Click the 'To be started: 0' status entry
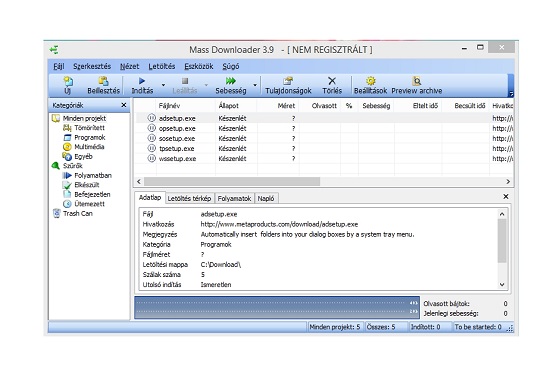 click(x=478, y=327)
